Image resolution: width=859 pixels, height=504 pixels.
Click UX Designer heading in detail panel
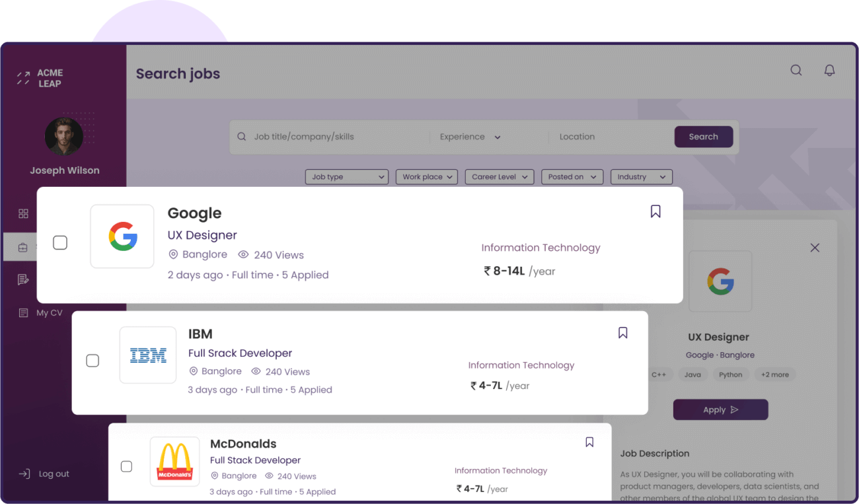tap(719, 338)
